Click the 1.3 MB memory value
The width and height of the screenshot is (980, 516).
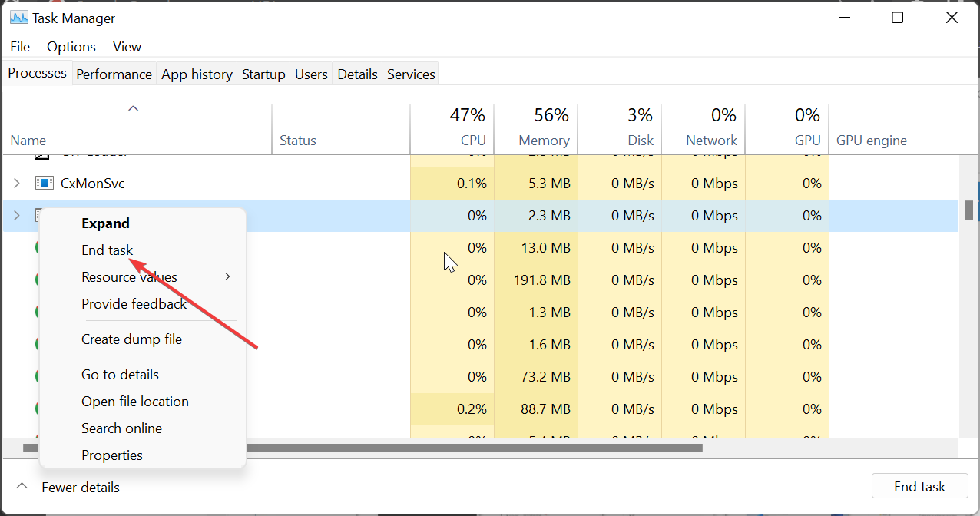click(551, 313)
